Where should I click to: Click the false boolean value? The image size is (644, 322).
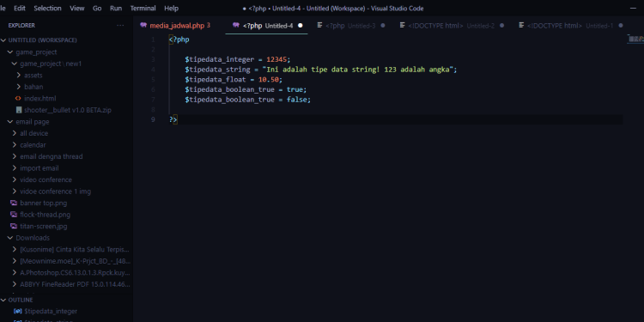pos(296,100)
